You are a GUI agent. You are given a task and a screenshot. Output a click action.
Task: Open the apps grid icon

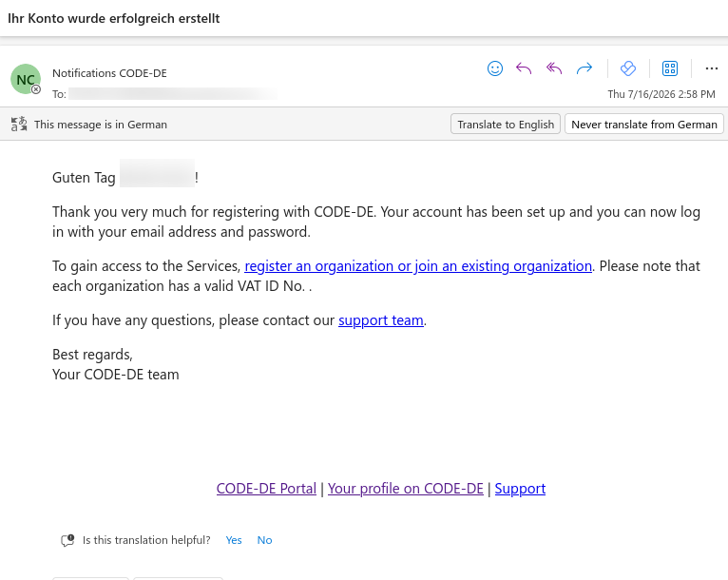pos(669,68)
